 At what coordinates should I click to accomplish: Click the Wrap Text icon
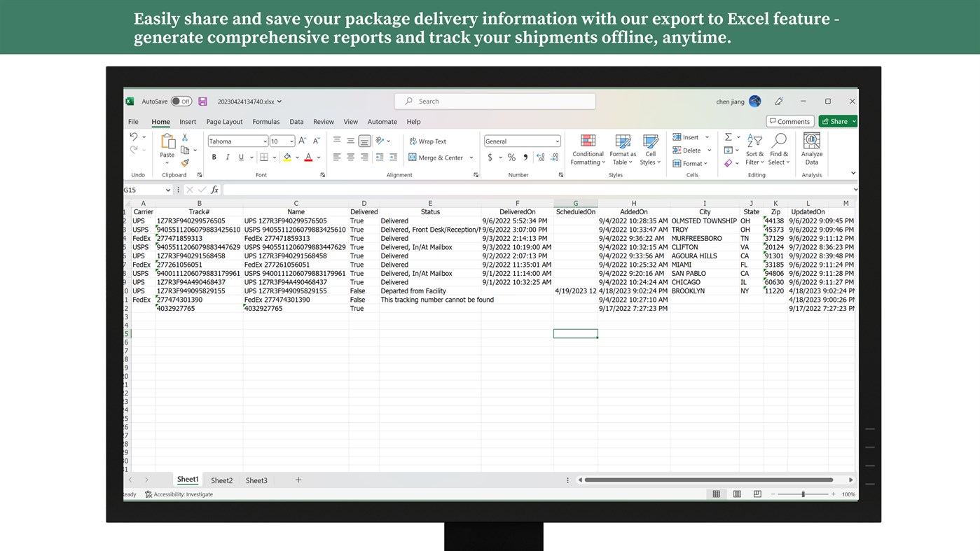(413, 141)
